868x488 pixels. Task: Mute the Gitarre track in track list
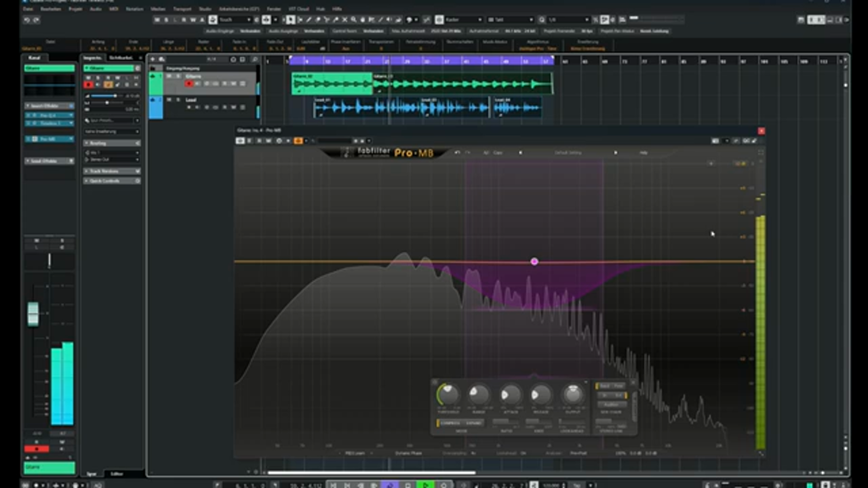[x=169, y=76]
